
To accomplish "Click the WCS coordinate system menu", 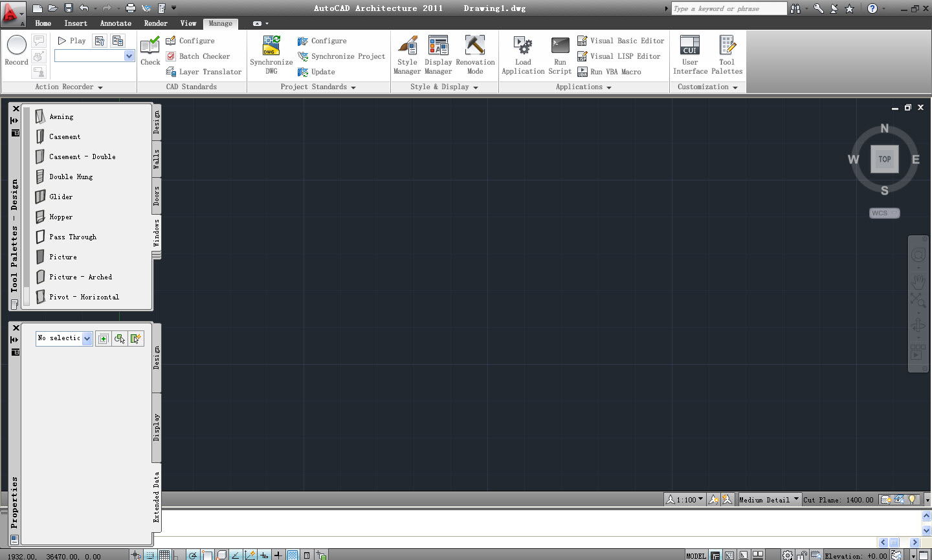I will (884, 213).
